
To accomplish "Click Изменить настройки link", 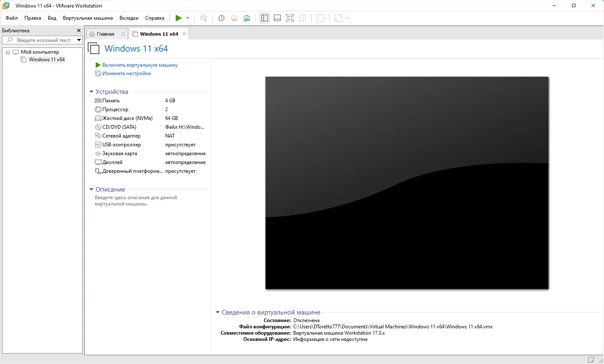I will click(126, 73).
